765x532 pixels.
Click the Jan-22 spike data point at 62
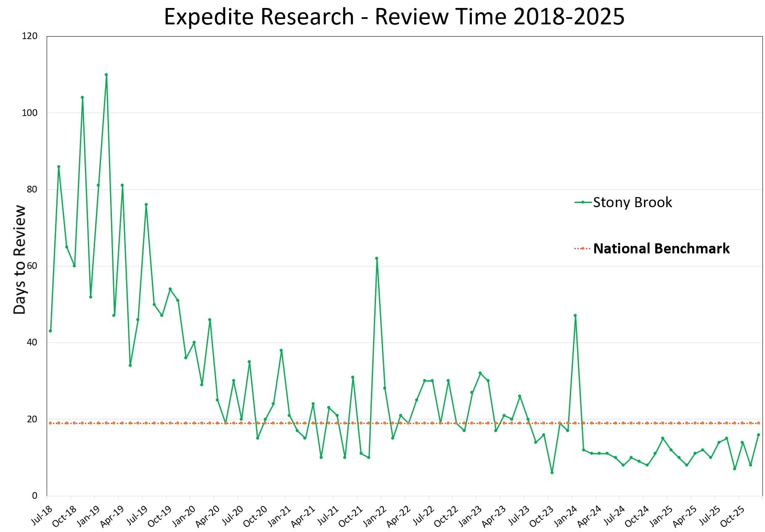(376, 258)
